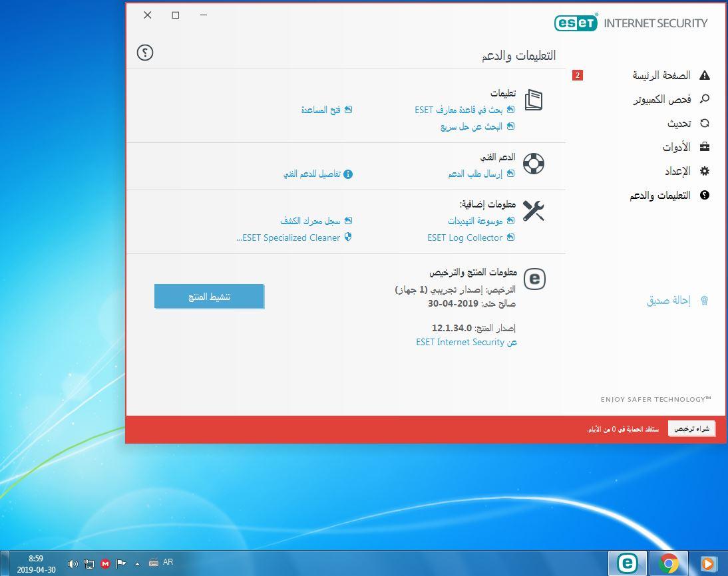Click the on-screen keyboard tray icon
Screen dimensions: 728x576
(154, 563)
